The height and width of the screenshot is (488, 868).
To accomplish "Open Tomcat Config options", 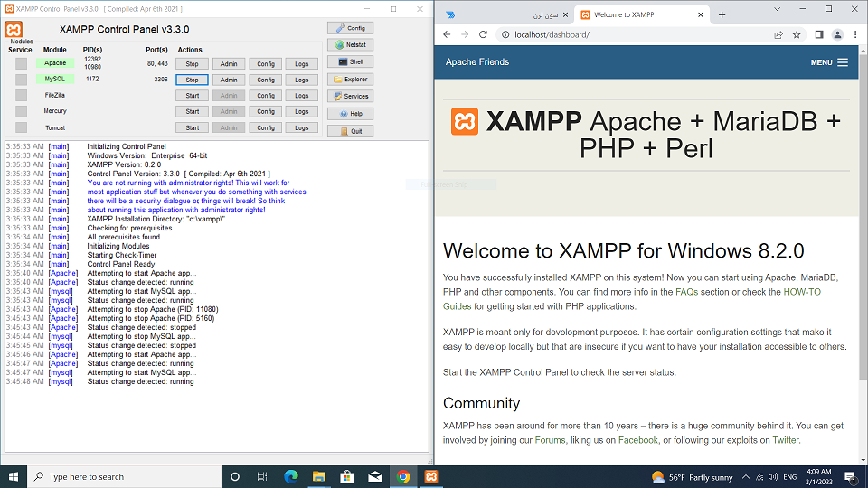I will click(266, 127).
